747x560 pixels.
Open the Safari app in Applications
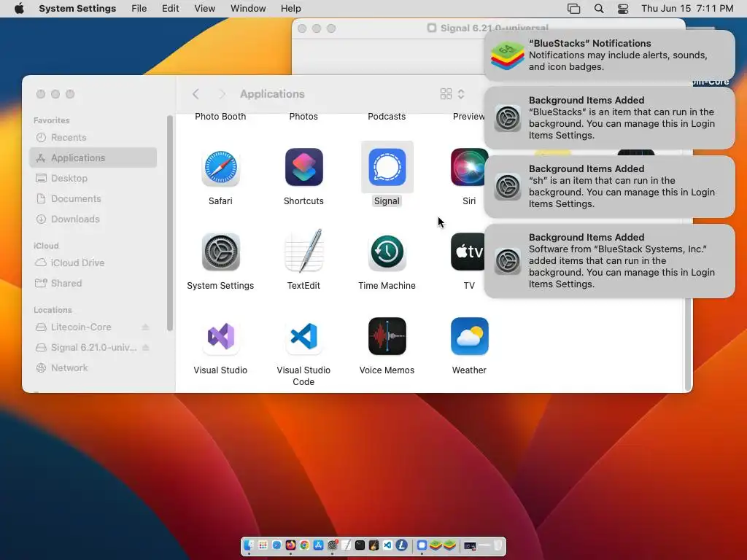pos(220,168)
